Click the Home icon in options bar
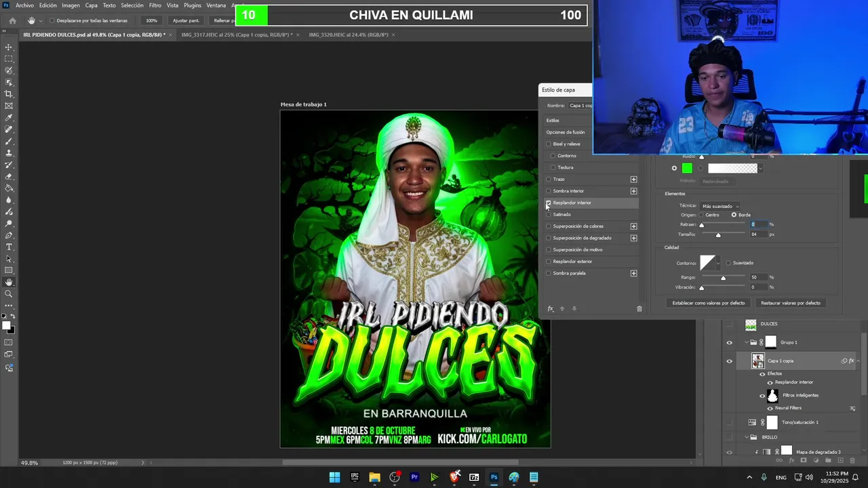 (12, 20)
